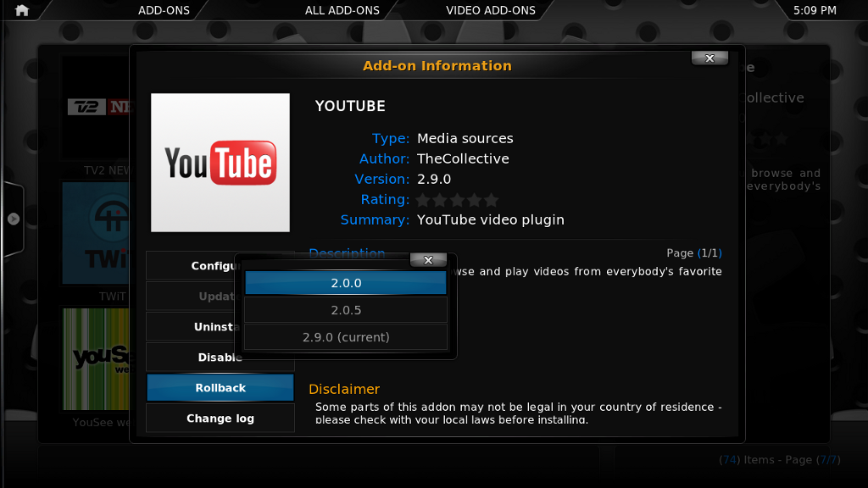The image size is (868, 488).
Task: Click the greyed-out Update button
Action: [191, 297]
